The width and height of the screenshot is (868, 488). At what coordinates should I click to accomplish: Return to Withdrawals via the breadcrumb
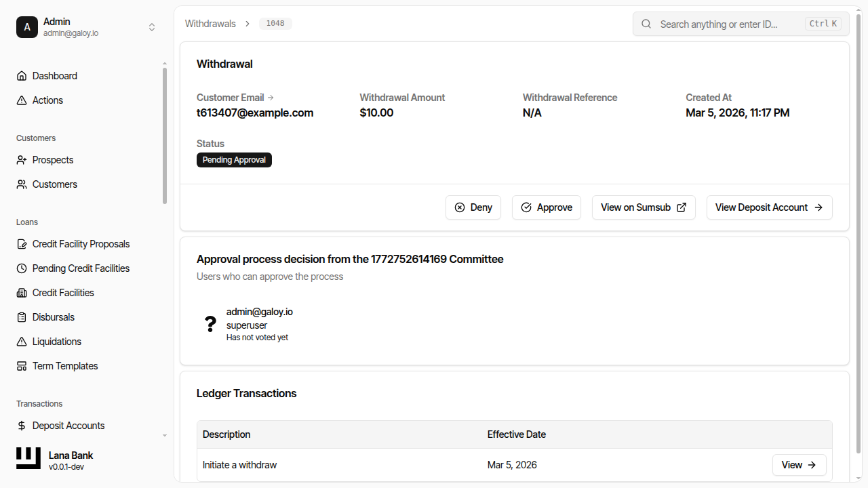(210, 23)
